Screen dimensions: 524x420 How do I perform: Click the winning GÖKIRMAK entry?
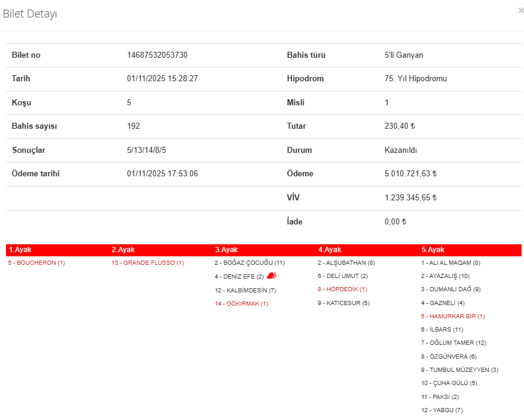click(x=241, y=304)
